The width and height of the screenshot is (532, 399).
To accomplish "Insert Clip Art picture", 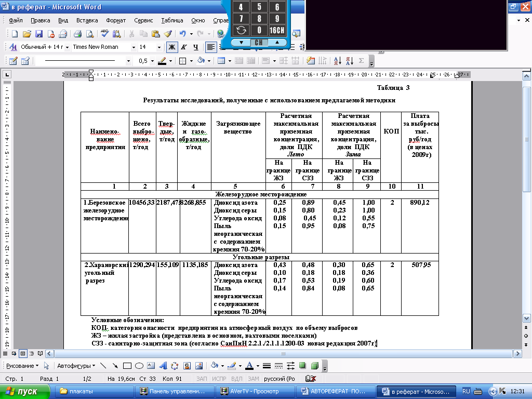I will pyautogui.click(x=187, y=366).
